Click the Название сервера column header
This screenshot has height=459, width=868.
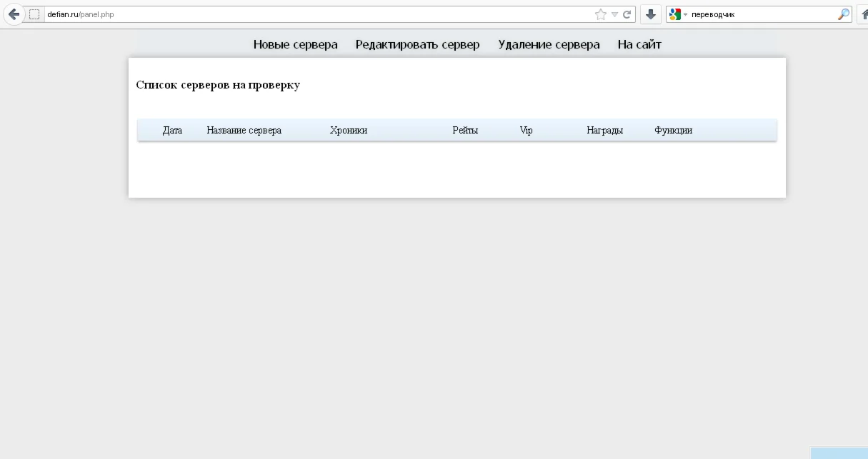[244, 131]
